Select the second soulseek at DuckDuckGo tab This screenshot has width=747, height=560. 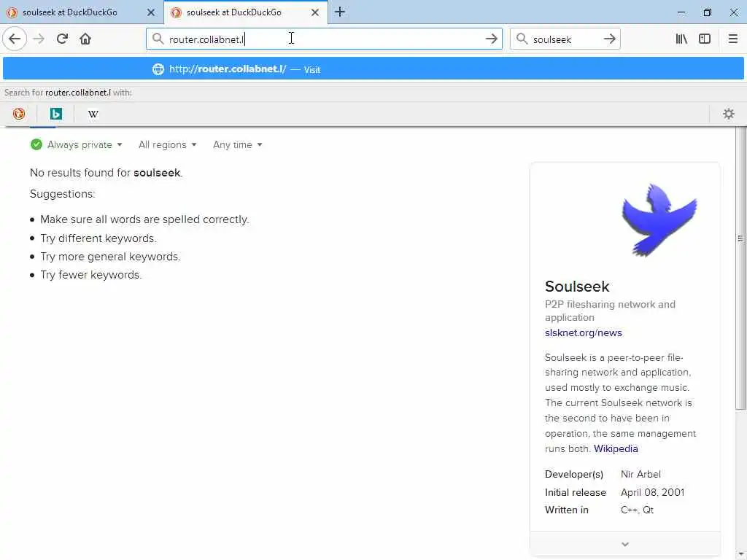(246, 12)
